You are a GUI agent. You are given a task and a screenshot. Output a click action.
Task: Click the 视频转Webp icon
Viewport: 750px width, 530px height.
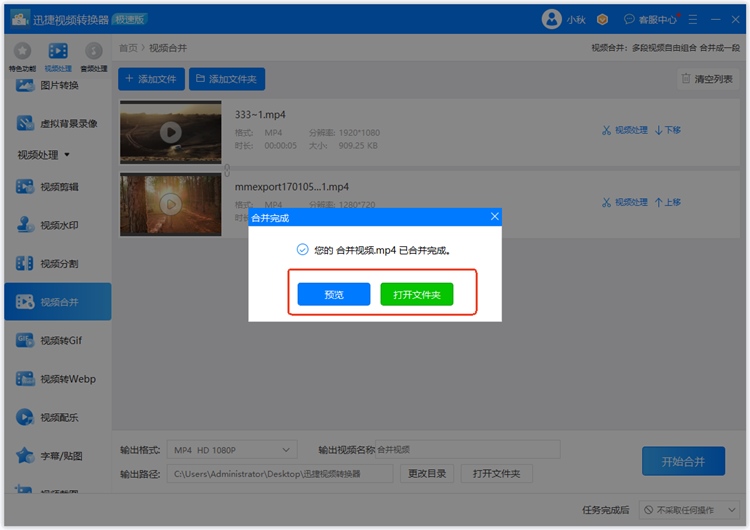click(x=25, y=379)
